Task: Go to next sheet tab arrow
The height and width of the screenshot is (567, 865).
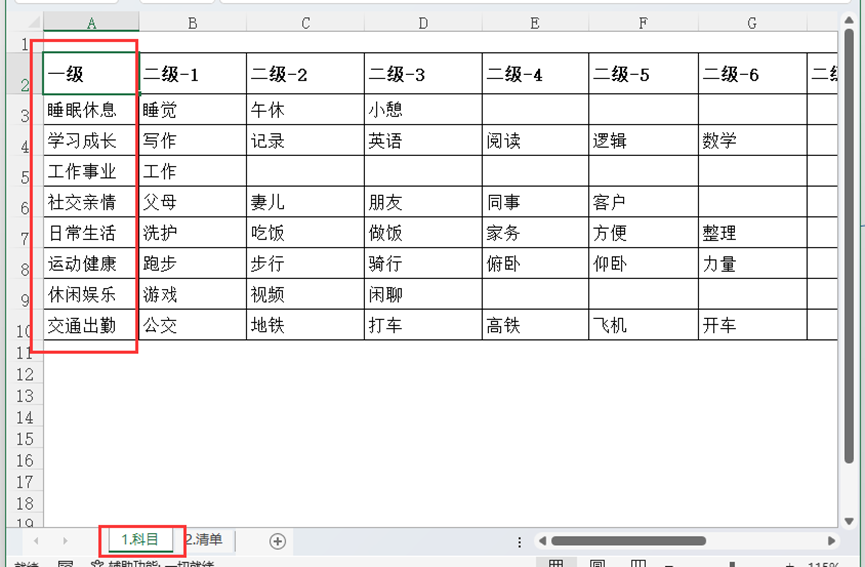Action: [x=65, y=541]
